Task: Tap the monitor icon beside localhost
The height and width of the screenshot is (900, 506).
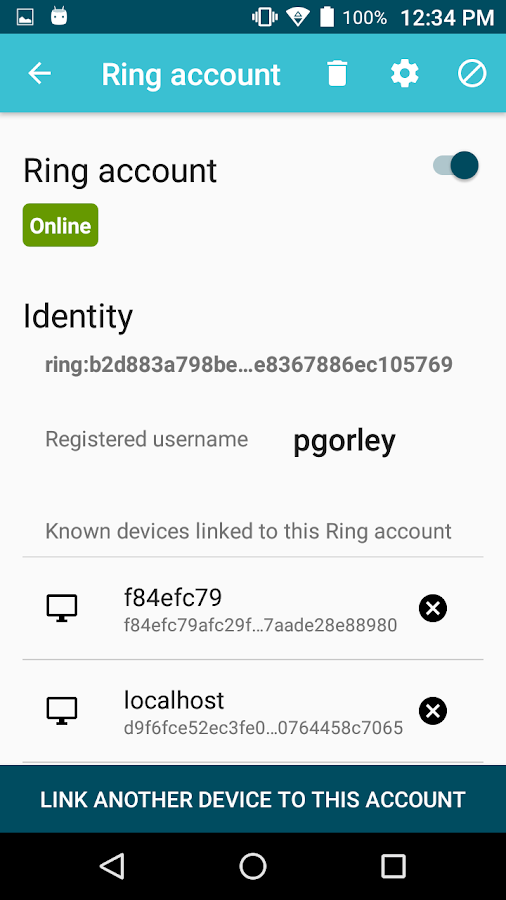Action: [x=61, y=712]
